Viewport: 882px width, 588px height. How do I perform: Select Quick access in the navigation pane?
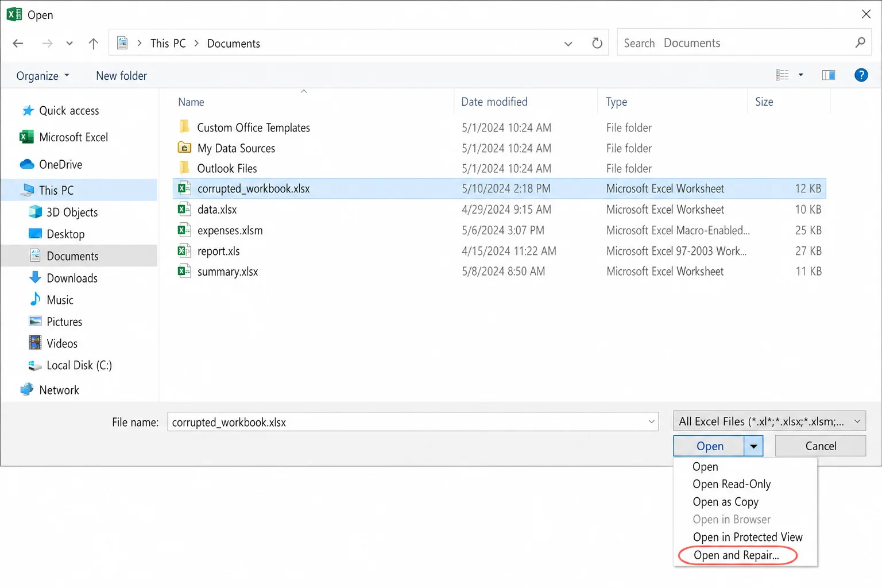click(69, 111)
